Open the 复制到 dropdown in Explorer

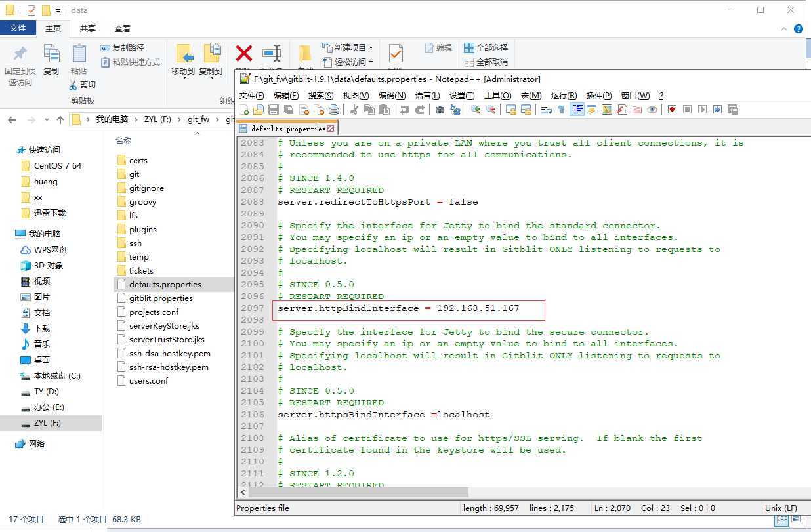(x=211, y=77)
